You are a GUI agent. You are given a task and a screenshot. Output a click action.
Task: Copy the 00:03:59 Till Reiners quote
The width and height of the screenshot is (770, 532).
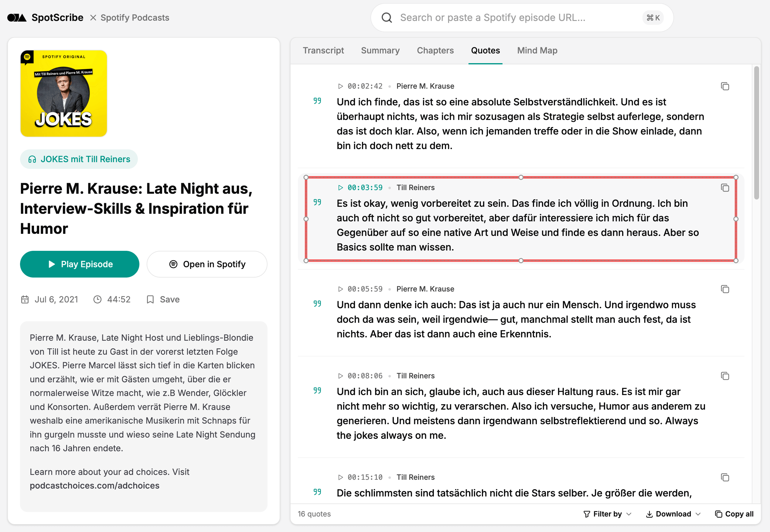[725, 188]
